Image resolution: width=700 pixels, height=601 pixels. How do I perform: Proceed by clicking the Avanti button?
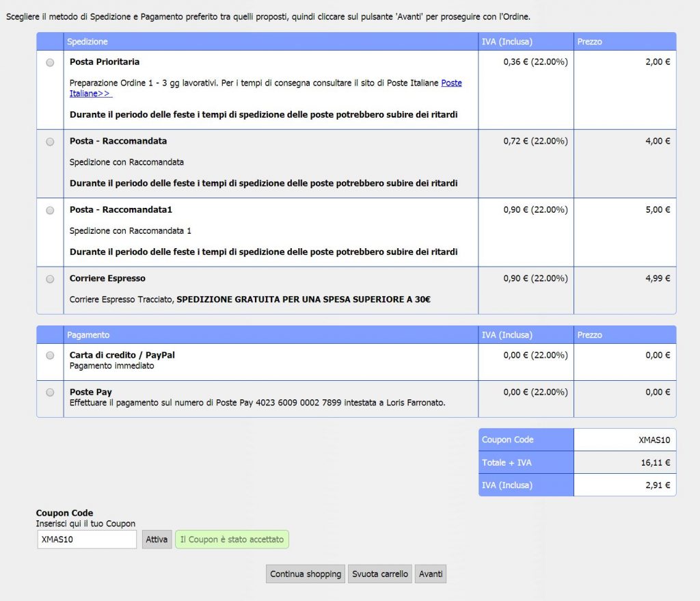coord(431,574)
